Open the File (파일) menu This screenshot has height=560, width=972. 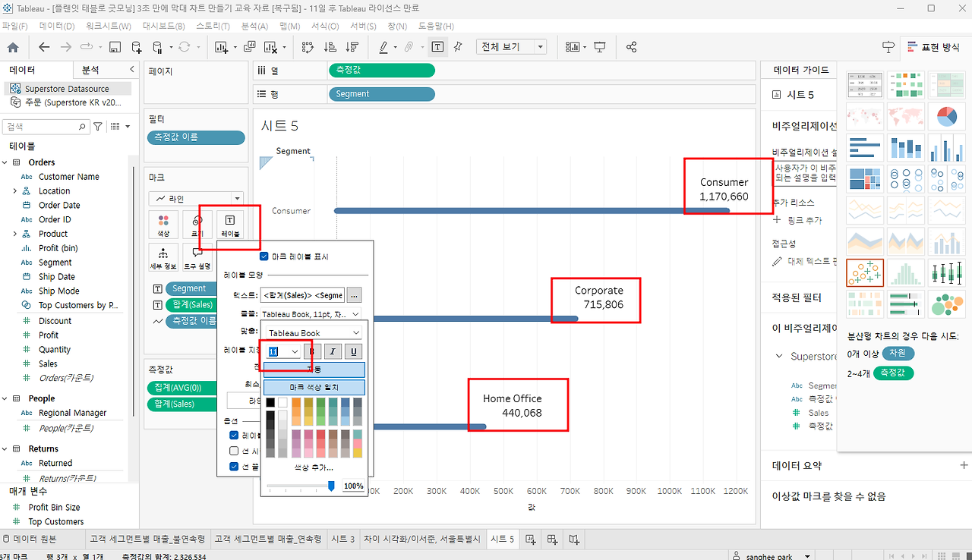15,26
